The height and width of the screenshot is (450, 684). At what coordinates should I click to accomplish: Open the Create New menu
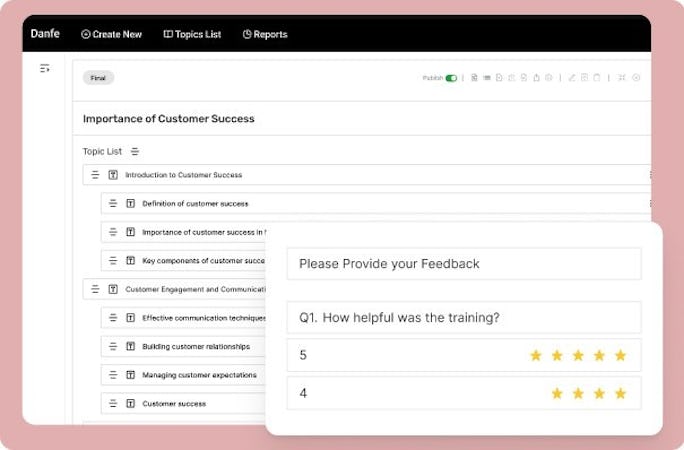111,34
